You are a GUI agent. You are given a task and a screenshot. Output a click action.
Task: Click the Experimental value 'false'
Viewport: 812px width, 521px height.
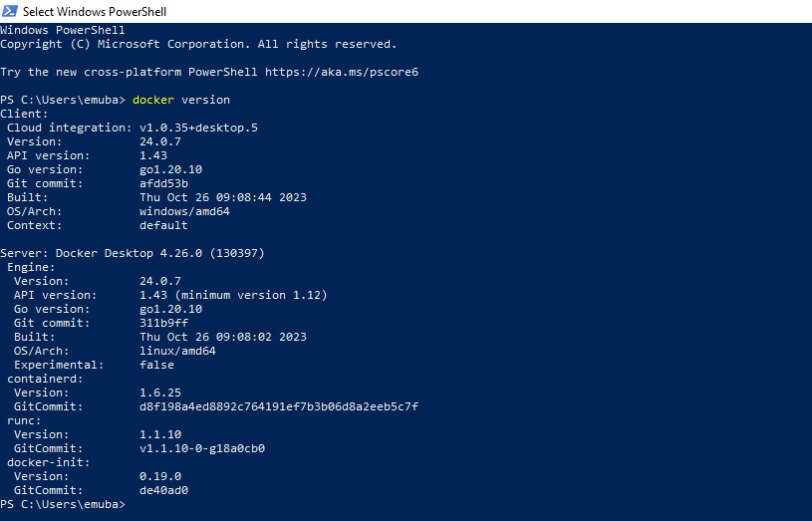156,366
